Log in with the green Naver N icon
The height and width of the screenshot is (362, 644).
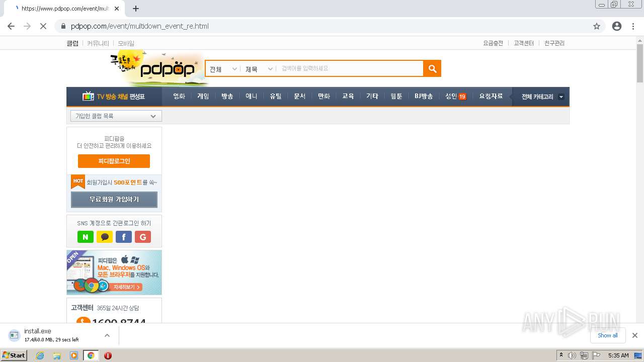[x=86, y=237]
